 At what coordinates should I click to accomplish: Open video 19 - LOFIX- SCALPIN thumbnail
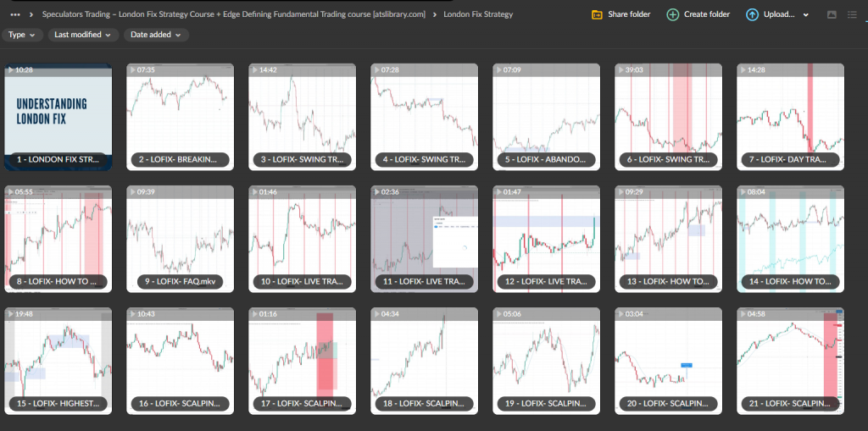(x=547, y=361)
